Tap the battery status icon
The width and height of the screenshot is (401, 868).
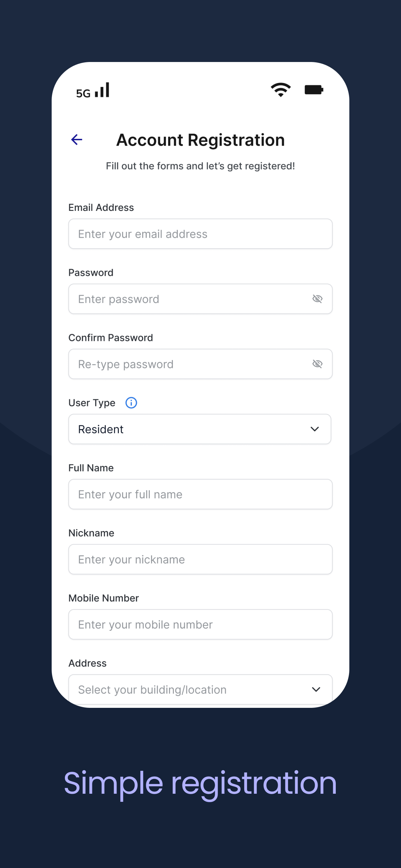point(314,90)
